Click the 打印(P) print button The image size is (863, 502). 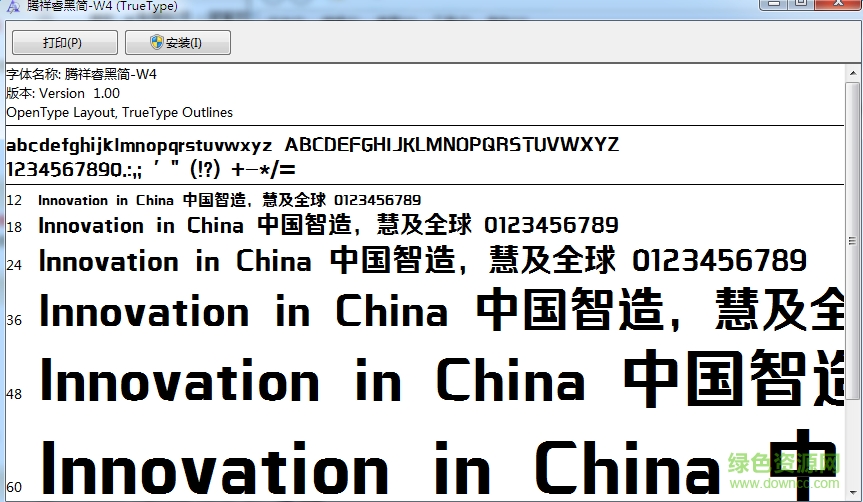[x=65, y=43]
